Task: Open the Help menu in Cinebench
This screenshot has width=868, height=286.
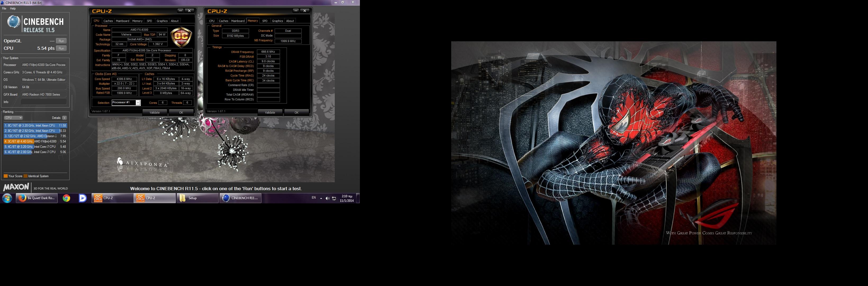Action: pyautogui.click(x=13, y=8)
